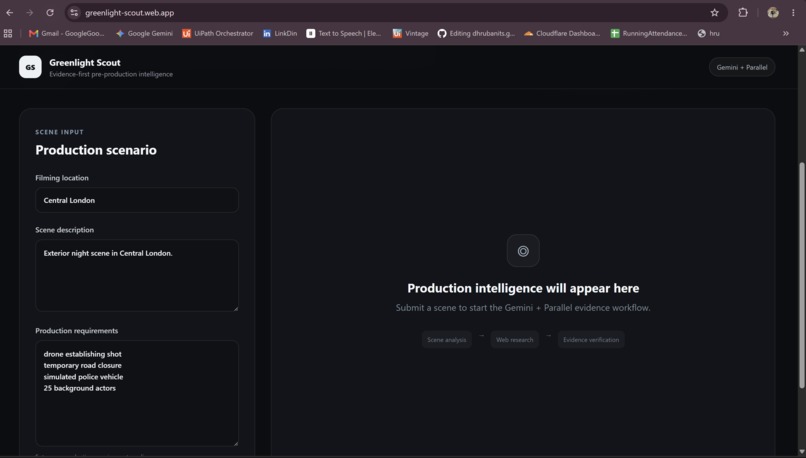Image resolution: width=806 pixels, height=458 pixels.
Task: Click the 'SCENE INPUT' label
Action: [60, 132]
